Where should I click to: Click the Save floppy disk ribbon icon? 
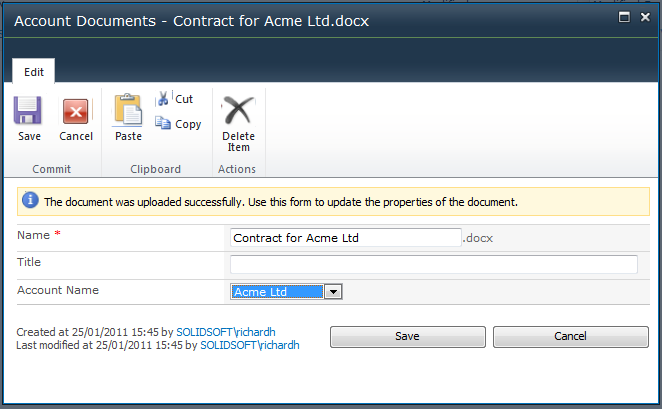[29, 112]
